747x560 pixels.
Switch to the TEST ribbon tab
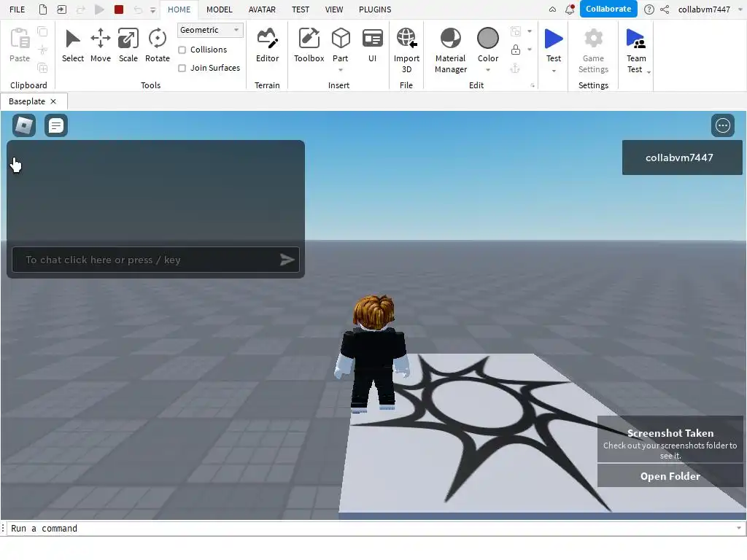coord(300,9)
